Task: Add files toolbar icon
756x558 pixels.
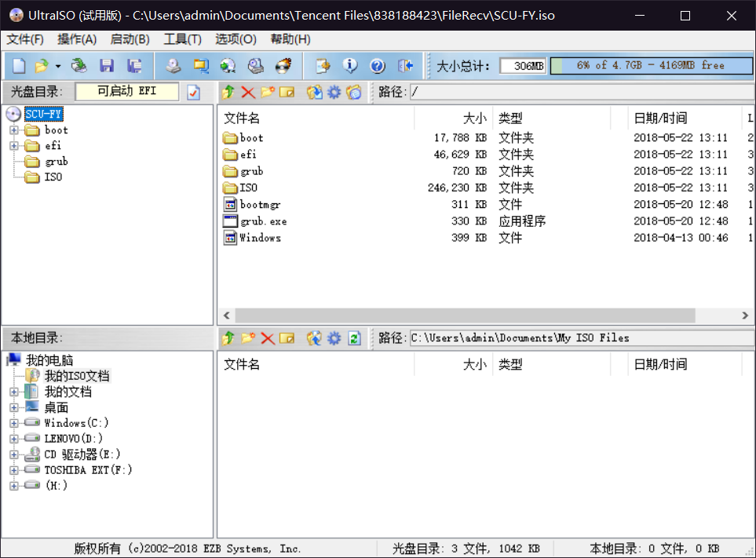Action: coord(323,66)
